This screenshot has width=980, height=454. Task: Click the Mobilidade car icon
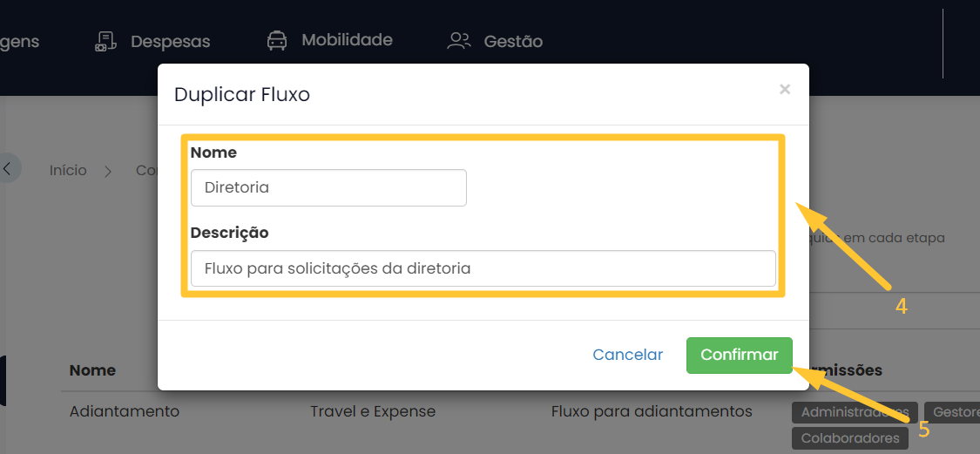click(x=277, y=41)
